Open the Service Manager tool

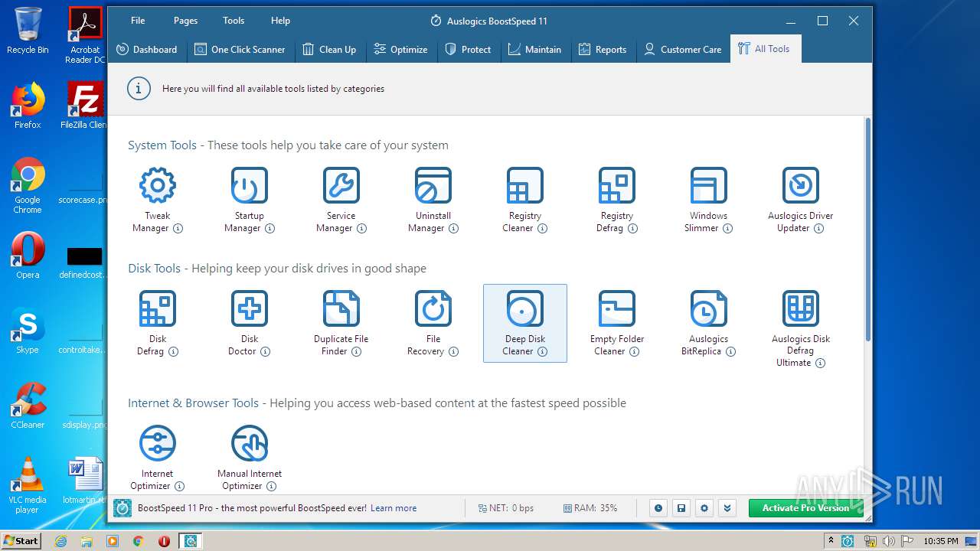341,201
